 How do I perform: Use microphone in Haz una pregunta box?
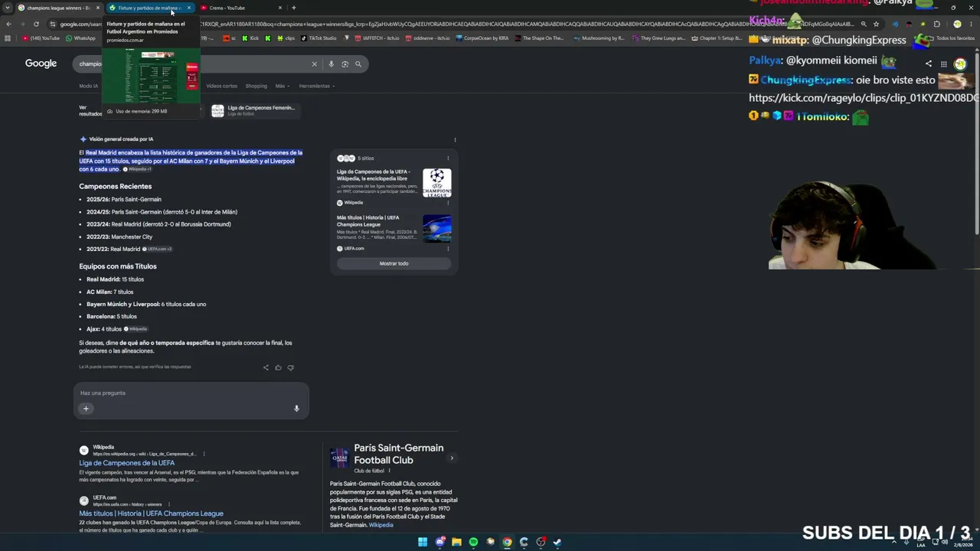click(x=296, y=409)
